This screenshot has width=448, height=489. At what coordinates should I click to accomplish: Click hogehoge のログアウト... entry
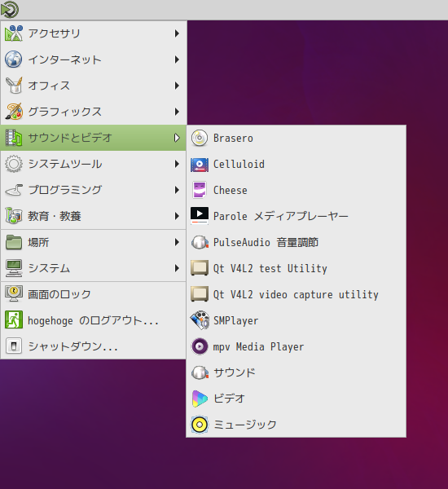click(x=94, y=320)
